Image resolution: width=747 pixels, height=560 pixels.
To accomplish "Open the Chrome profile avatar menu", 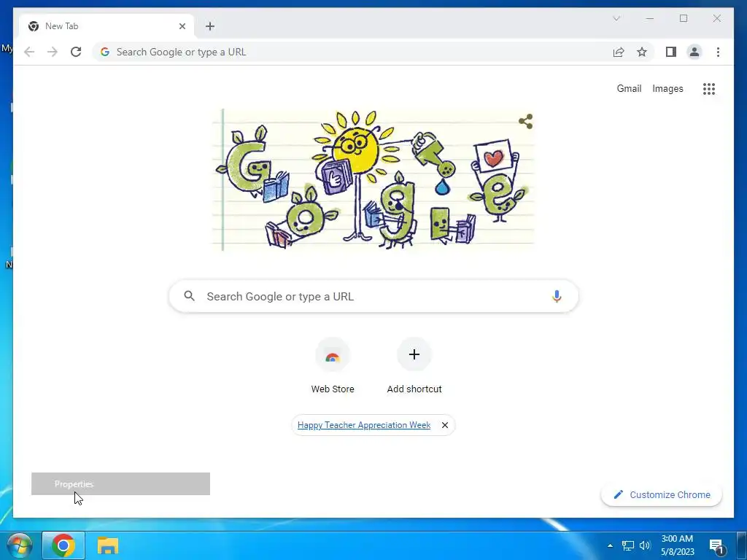I will (x=694, y=52).
